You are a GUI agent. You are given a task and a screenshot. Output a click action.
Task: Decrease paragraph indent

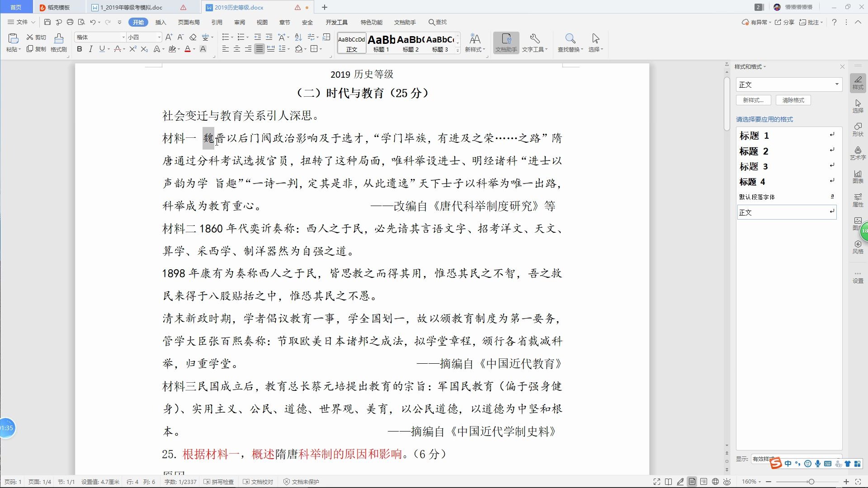coord(258,37)
